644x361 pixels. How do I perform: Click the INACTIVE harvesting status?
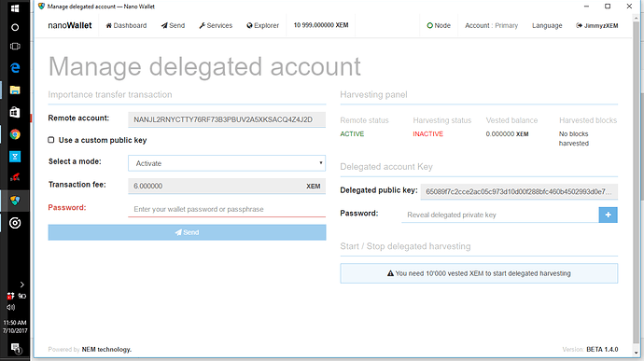[x=428, y=134]
